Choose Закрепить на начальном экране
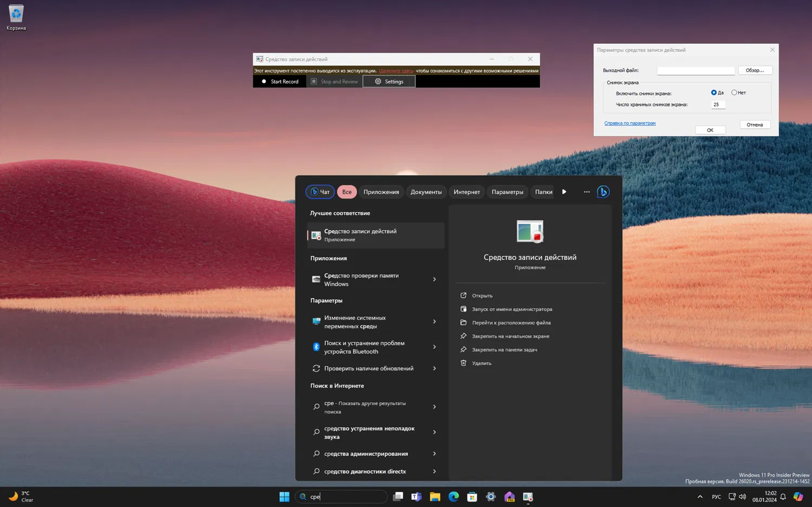The image size is (812, 507). [510, 336]
